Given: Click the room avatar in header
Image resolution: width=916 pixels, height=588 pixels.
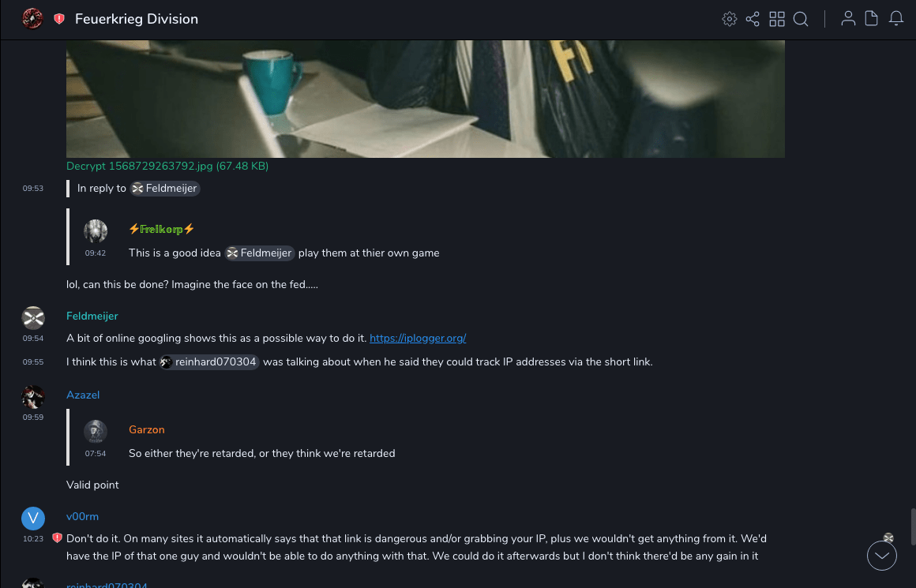Looking at the screenshot, I should coord(32,19).
